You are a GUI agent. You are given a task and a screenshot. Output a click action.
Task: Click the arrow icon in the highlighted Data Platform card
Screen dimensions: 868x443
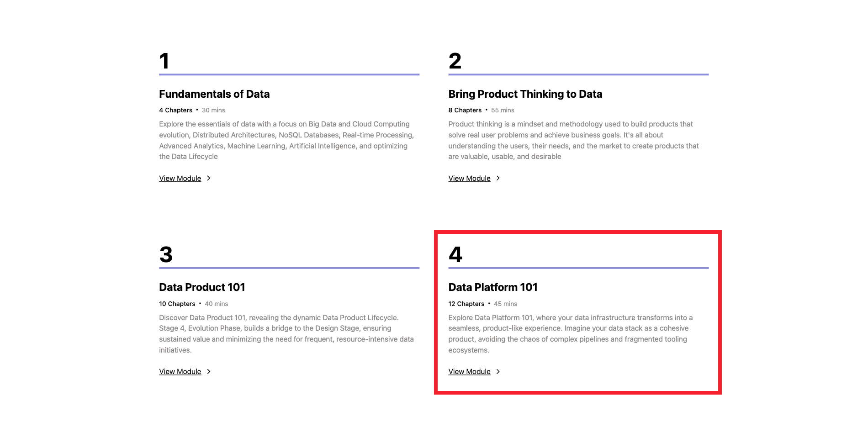click(x=498, y=371)
